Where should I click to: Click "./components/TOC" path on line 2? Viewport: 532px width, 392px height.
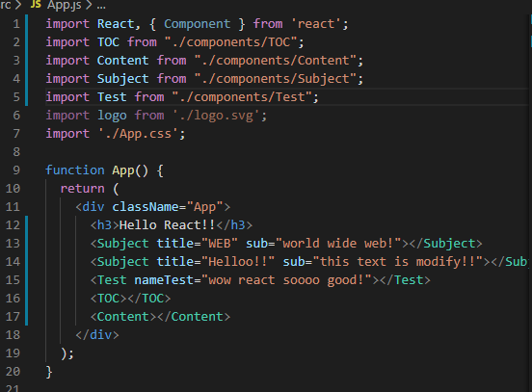tap(230, 42)
